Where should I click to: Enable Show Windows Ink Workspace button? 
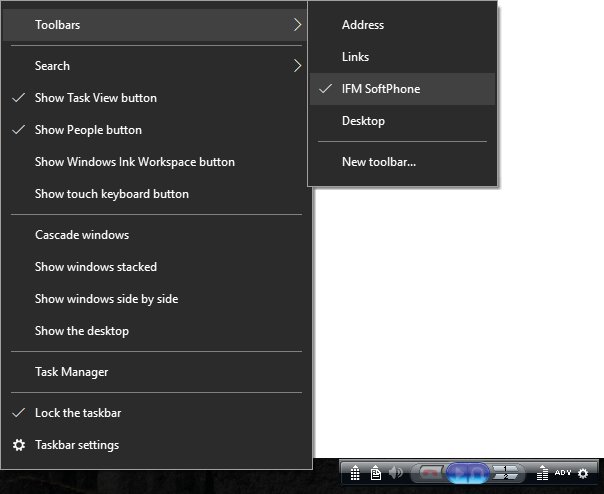156,162
